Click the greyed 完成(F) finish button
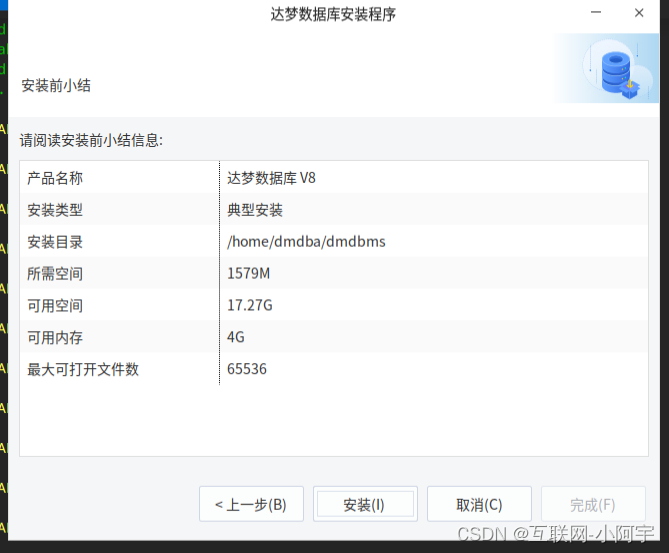The height and width of the screenshot is (553, 669). pos(593,504)
